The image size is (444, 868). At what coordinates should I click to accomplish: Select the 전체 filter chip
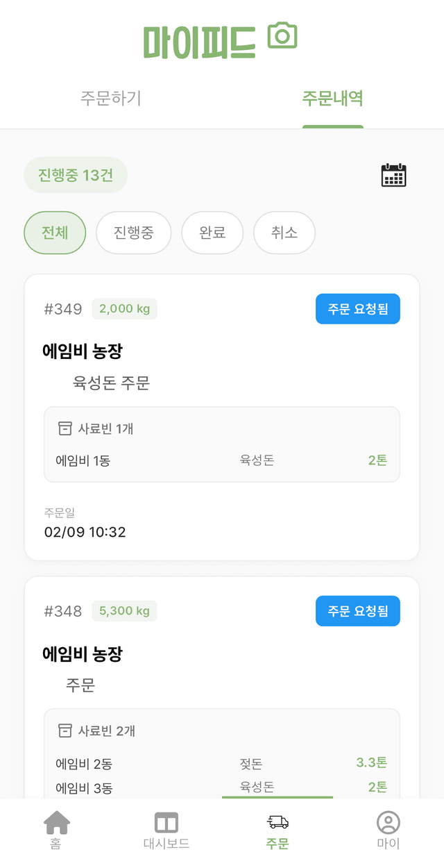tap(54, 233)
